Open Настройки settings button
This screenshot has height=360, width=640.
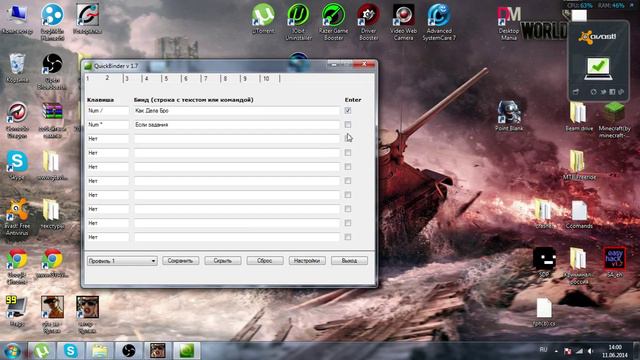click(307, 261)
